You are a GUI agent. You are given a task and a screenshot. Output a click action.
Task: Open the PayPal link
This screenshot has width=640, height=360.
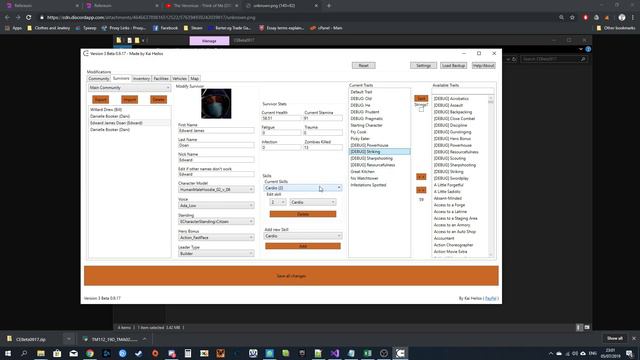491,298
